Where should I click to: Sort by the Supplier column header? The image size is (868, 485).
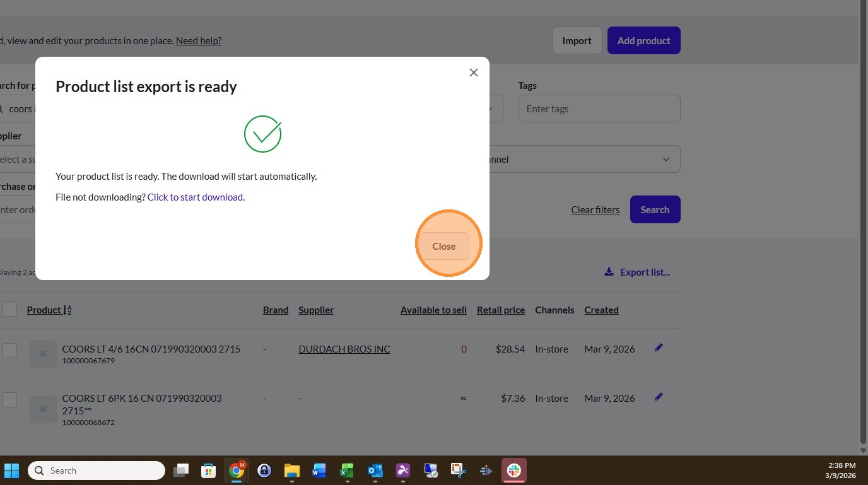coord(316,310)
